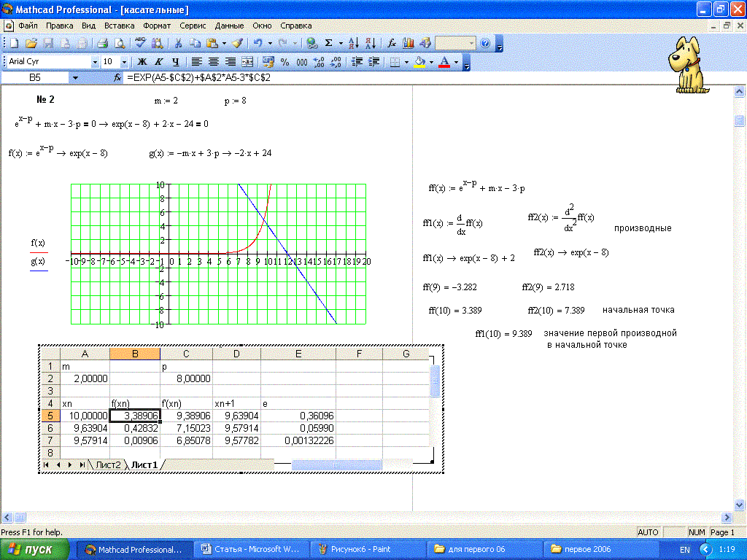Toggle Bold formatting button

pyautogui.click(x=143, y=62)
